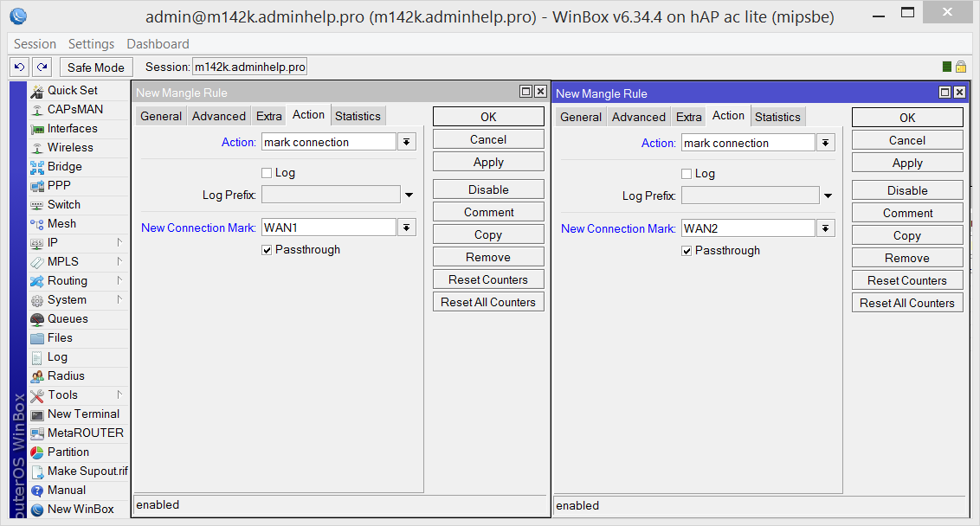This screenshot has height=526, width=980.
Task: Open the Session menu
Action: [35, 44]
